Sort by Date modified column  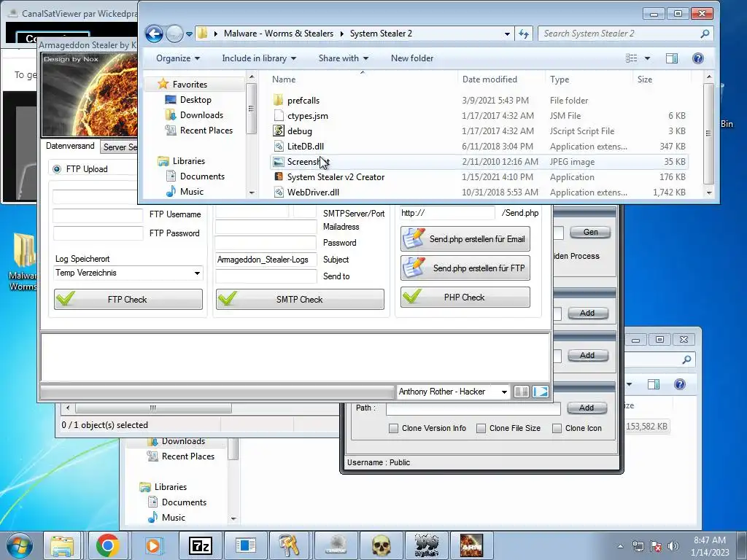coord(489,79)
